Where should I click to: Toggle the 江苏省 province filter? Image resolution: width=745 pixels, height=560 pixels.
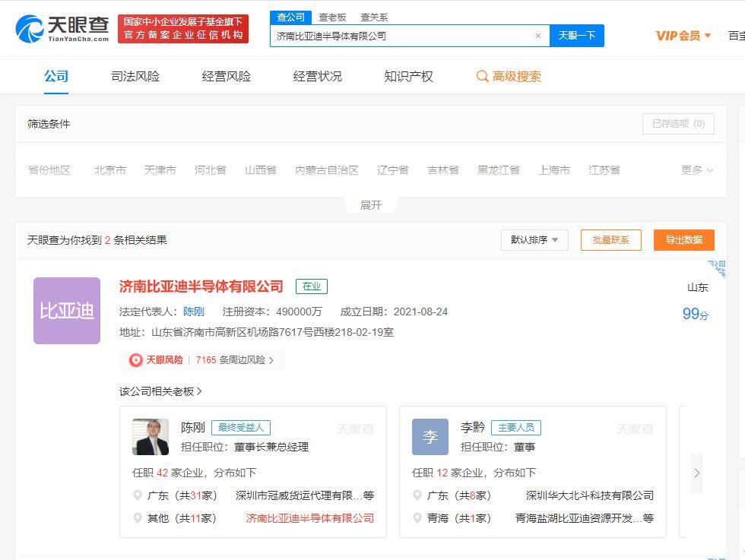coord(604,170)
